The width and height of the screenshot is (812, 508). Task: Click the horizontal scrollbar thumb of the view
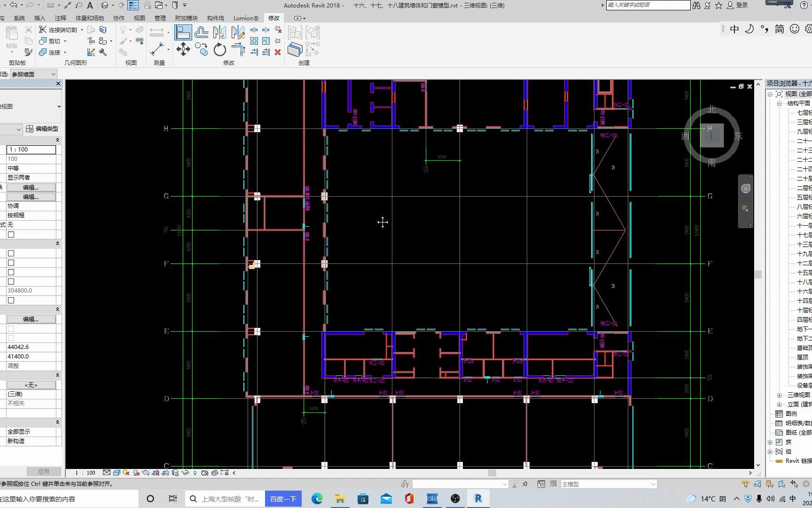492,473
